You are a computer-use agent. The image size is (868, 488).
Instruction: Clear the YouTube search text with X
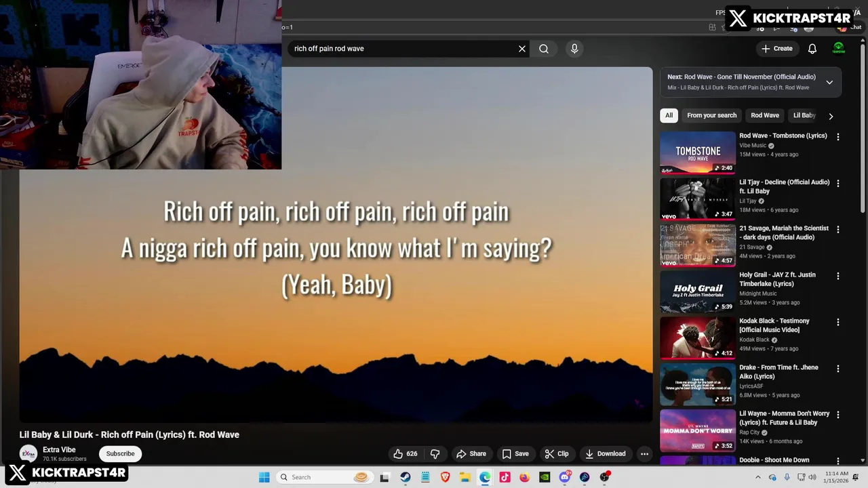tap(522, 49)
